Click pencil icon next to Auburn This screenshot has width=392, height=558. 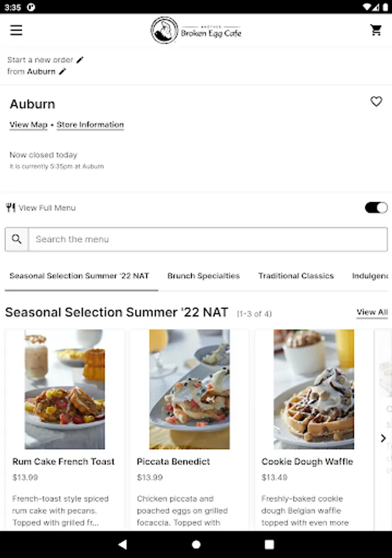pos(63,71)
